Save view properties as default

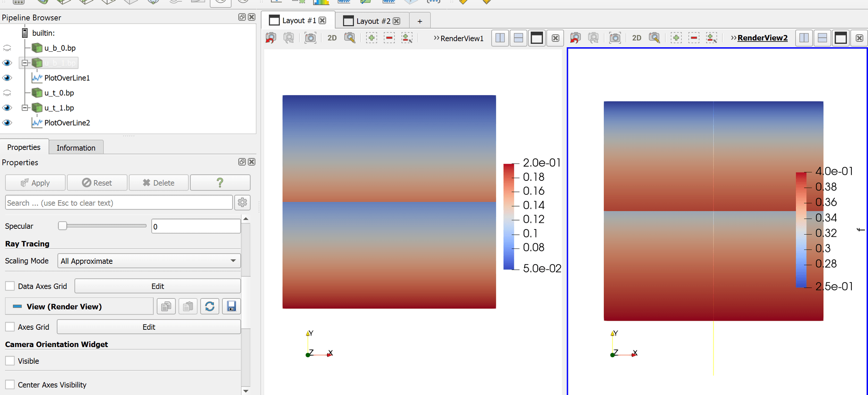pos(231,306)
